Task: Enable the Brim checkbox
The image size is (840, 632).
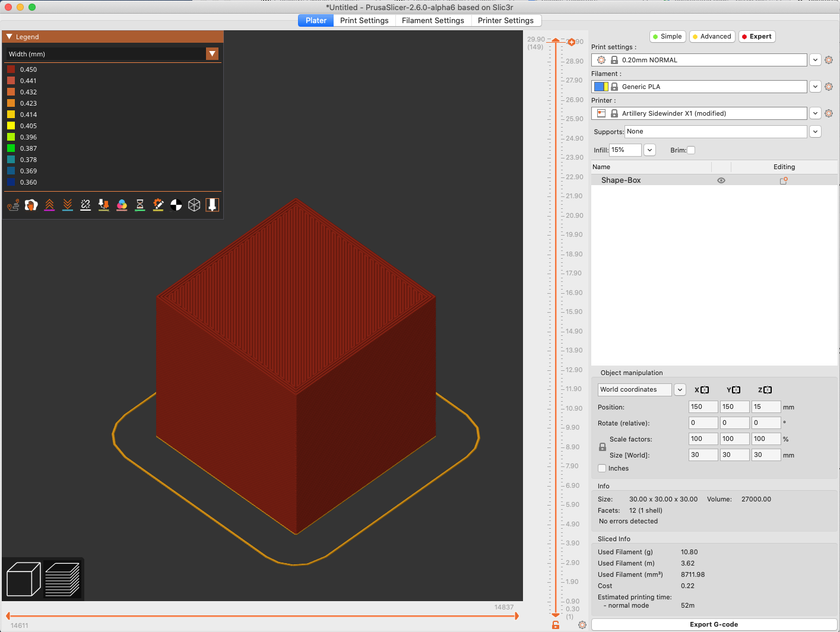Action: tap(691, 150)
